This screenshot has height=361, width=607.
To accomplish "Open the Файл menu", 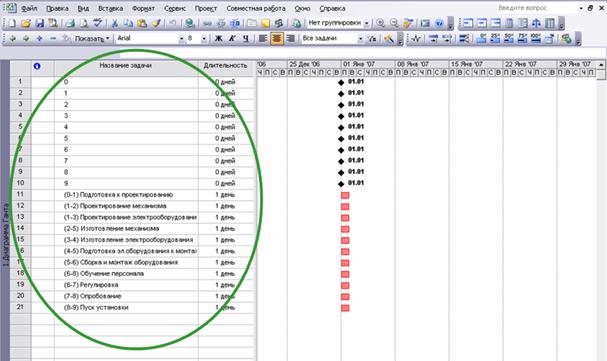I will pyautogui.click(x=29, y=8).
